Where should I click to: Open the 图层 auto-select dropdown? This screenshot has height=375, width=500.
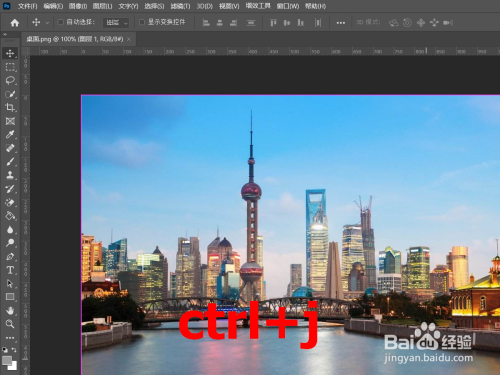116,23
